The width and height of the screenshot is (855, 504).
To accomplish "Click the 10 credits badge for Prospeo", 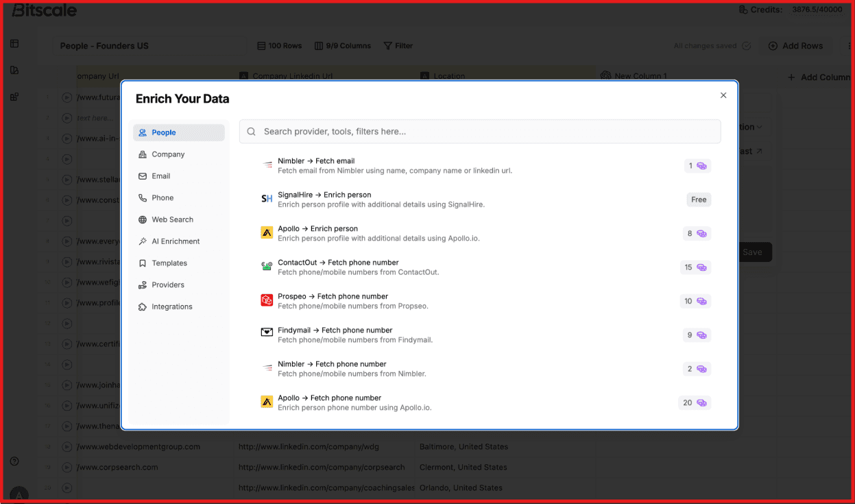I will pos(696,301).
